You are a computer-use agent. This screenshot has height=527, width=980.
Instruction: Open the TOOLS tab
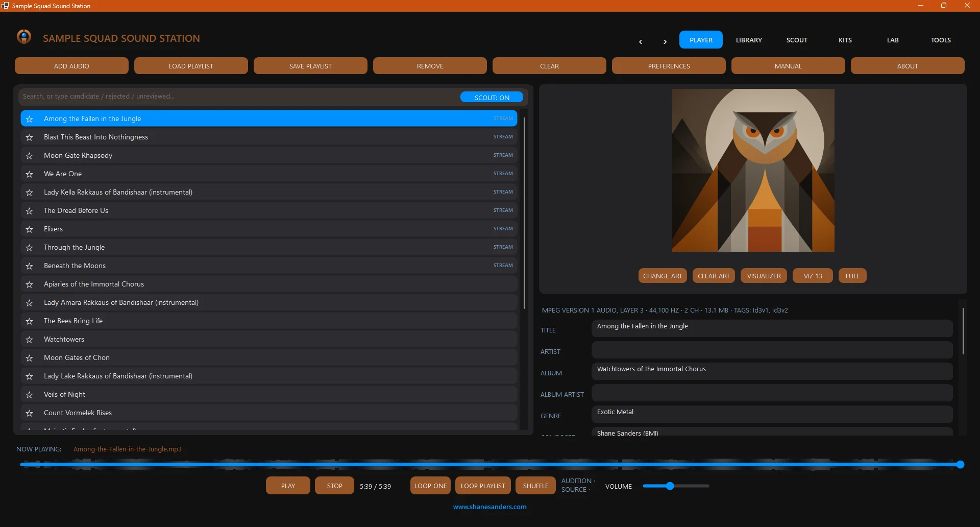(941, 40)
